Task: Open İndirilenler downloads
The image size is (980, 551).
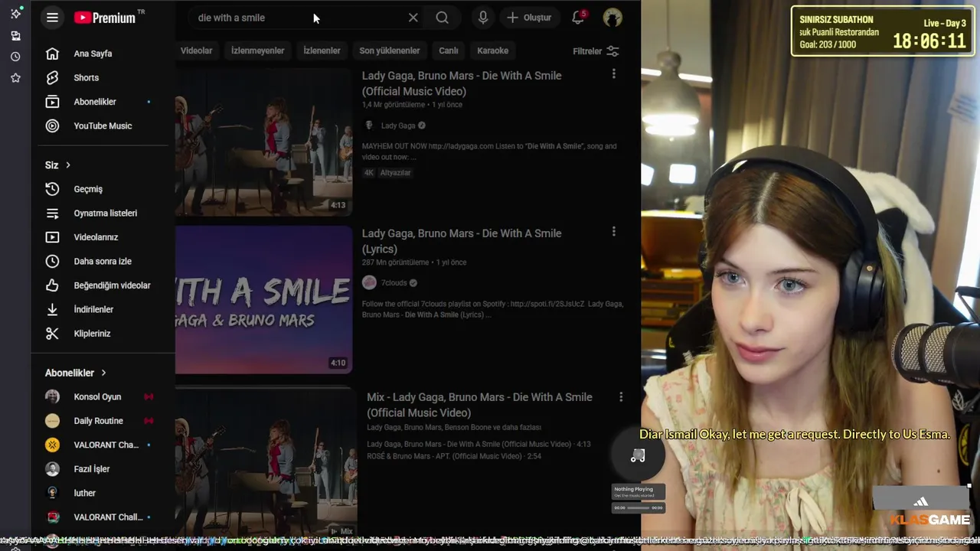Action: pyautogui.click(x=103, y=309)
